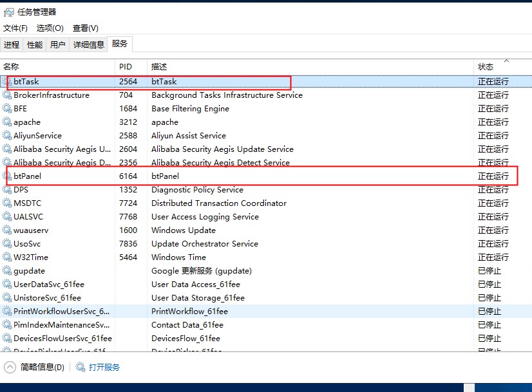
Task: Click the gear icon beside W32Time service
Action: 7,257
